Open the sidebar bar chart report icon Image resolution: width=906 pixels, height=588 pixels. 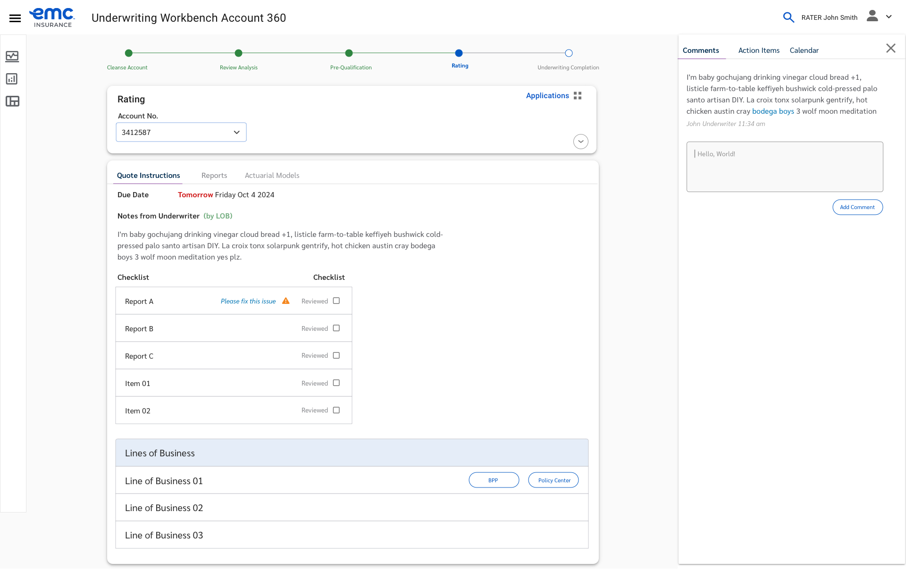pos(12,79)
